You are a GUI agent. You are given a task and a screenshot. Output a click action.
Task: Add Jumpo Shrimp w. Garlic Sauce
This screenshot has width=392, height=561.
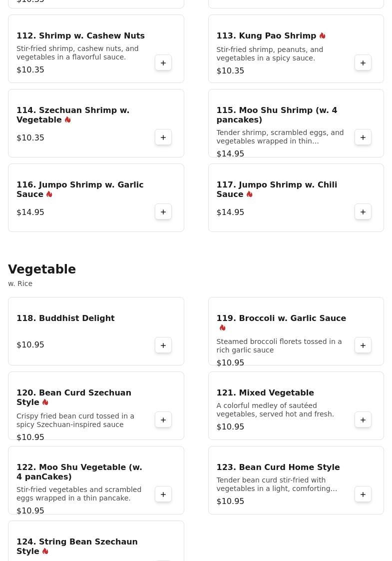tap(163, 212)
